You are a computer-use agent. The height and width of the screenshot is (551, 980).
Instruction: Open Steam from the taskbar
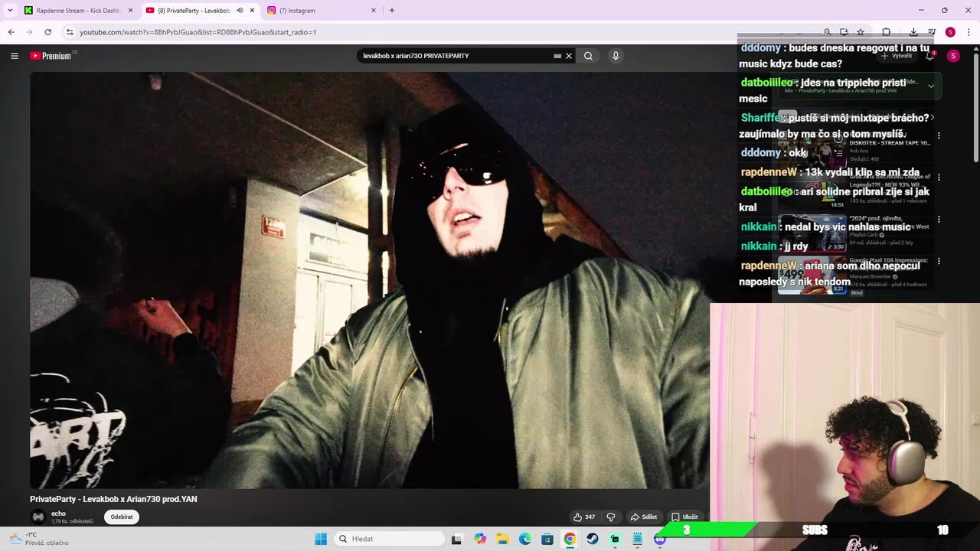point(593,539)
